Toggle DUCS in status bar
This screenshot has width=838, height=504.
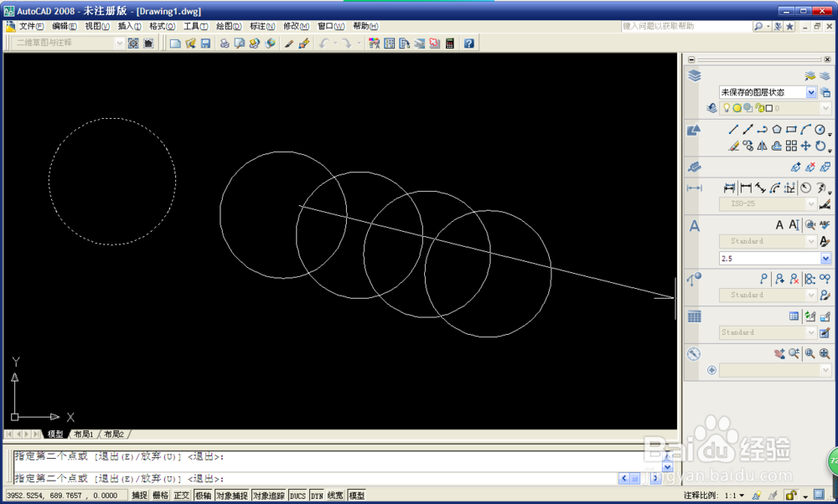[x=297, y=496]
